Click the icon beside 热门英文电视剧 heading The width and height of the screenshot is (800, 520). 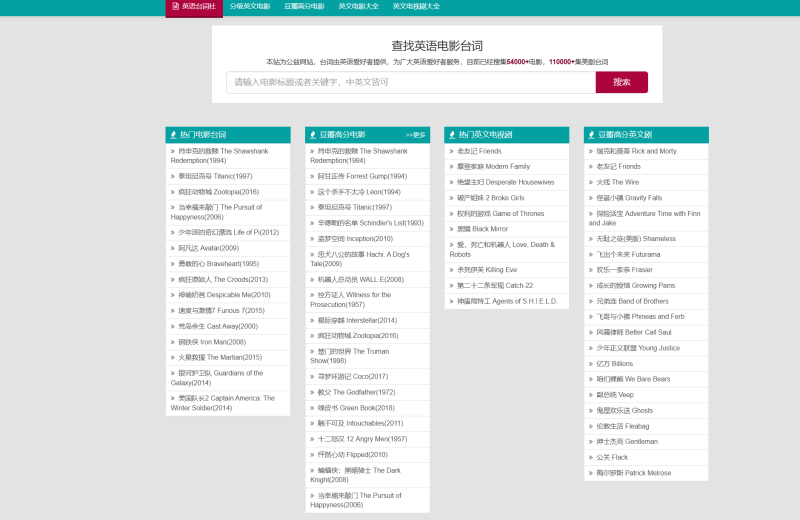click(452, 135)
